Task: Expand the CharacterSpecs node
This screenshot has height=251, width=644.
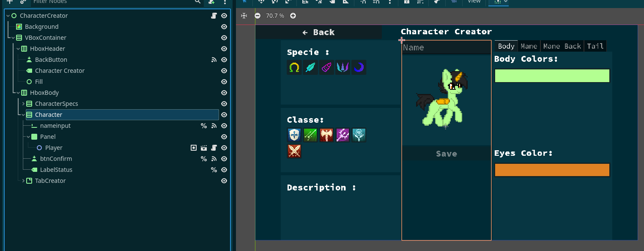Action: tap(23, 104)
